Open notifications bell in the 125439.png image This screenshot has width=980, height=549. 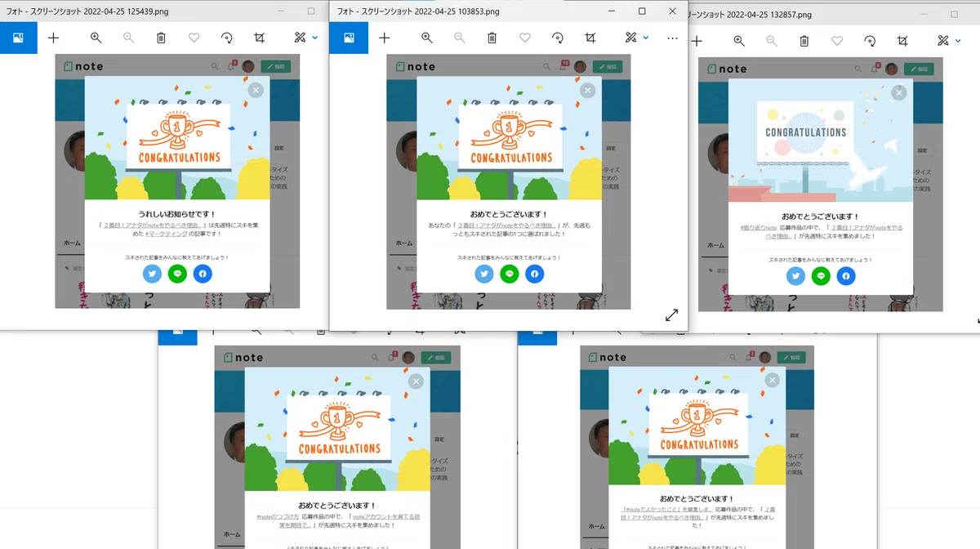(231, 67)
